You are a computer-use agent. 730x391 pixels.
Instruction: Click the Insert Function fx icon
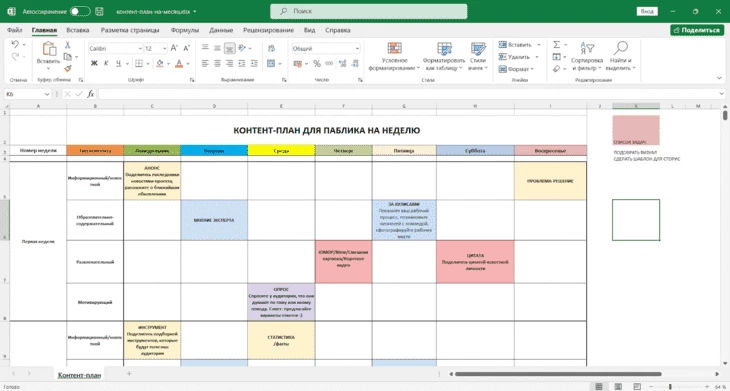[91, 94]
